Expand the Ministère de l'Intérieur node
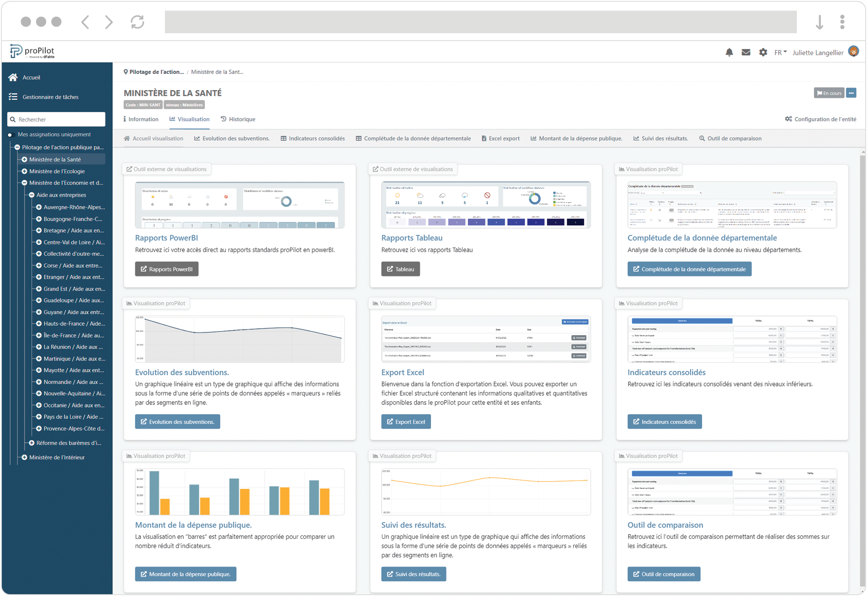Image resolution: width=868 pixels, height=597 pixels. [24, 458]
